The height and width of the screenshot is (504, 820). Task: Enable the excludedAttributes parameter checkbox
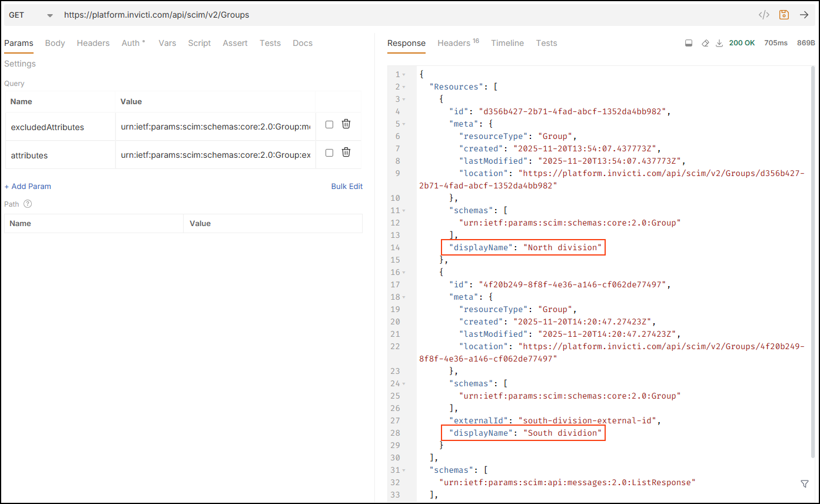(329, 124)
